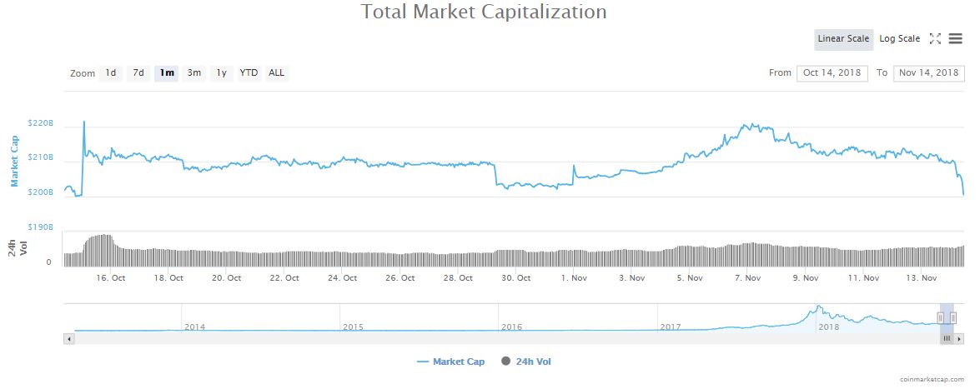Click the navigator scrollbar thumb
Screen dimensions: 980x389
[947, 339]
